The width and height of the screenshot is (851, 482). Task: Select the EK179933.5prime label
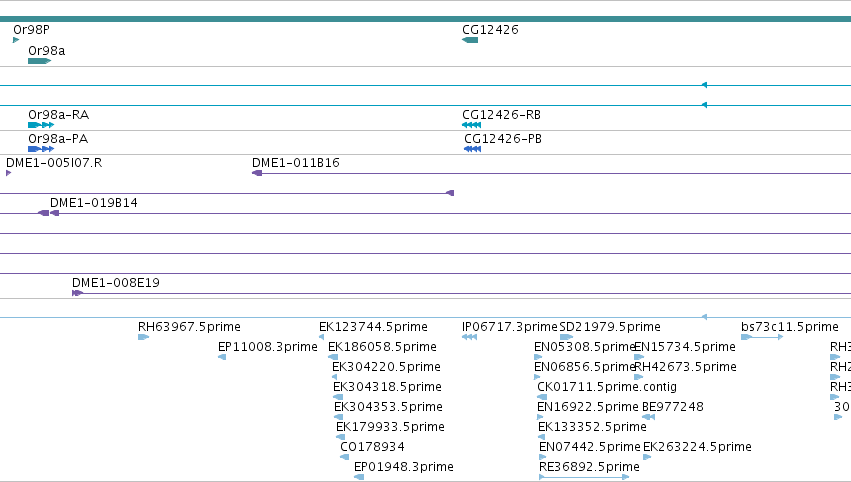coord(390,427)
